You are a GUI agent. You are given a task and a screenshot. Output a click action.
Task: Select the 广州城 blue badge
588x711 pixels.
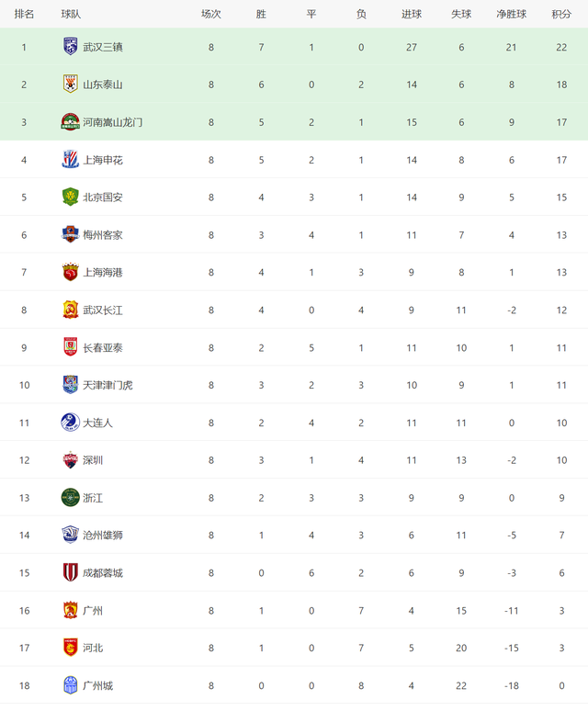pyautogui.click(x=70, y=685)
